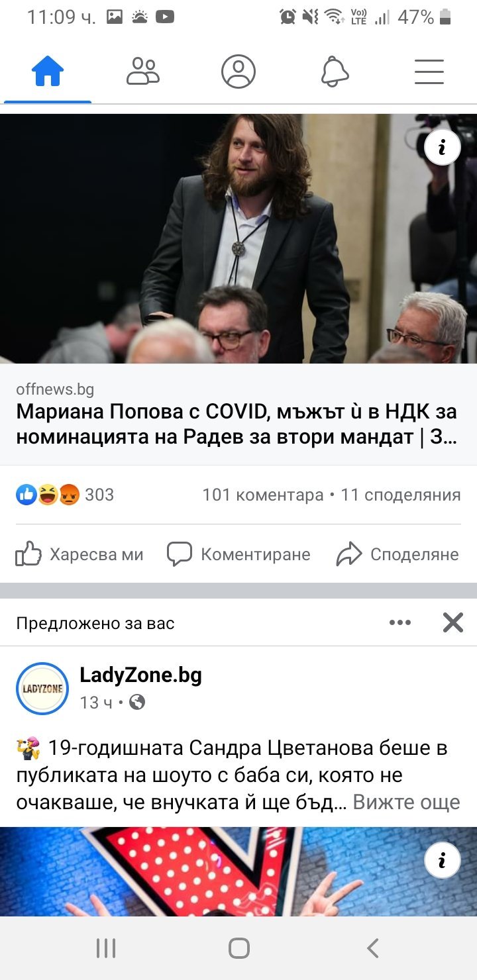Like the post with Харесва ми
The width and height of the screenshot is (477, 980).
[x=79, y=554]
